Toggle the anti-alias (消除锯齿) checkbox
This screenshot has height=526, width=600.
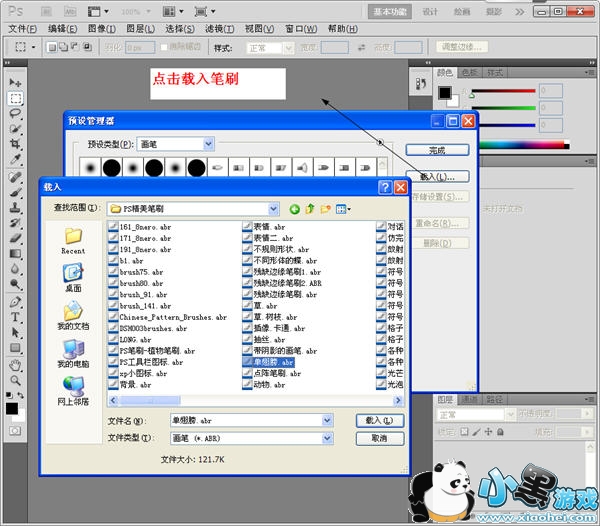[163, 47]
